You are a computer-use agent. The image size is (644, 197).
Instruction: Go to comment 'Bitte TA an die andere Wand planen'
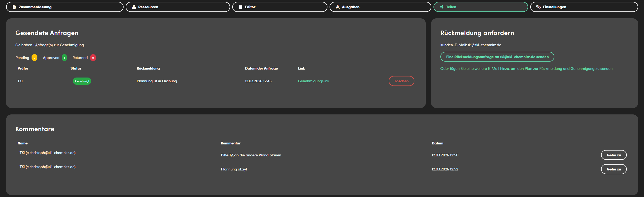[x=614, y=155]
